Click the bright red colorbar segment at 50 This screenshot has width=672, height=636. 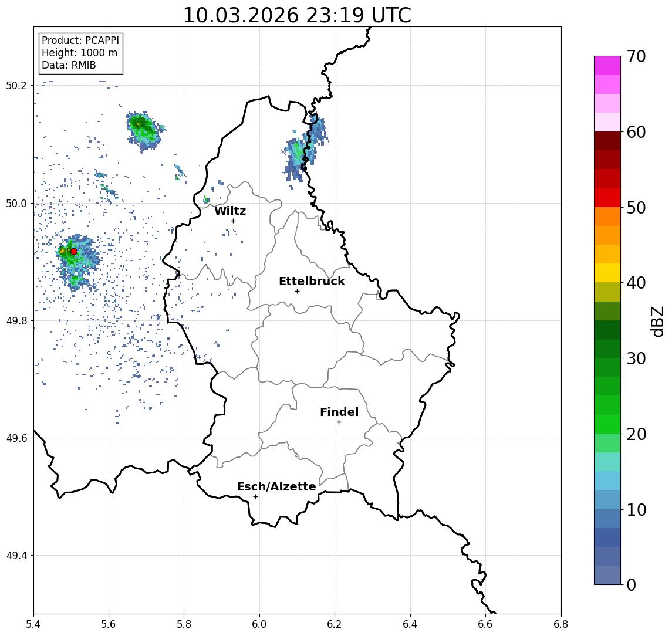pos(607,198)
